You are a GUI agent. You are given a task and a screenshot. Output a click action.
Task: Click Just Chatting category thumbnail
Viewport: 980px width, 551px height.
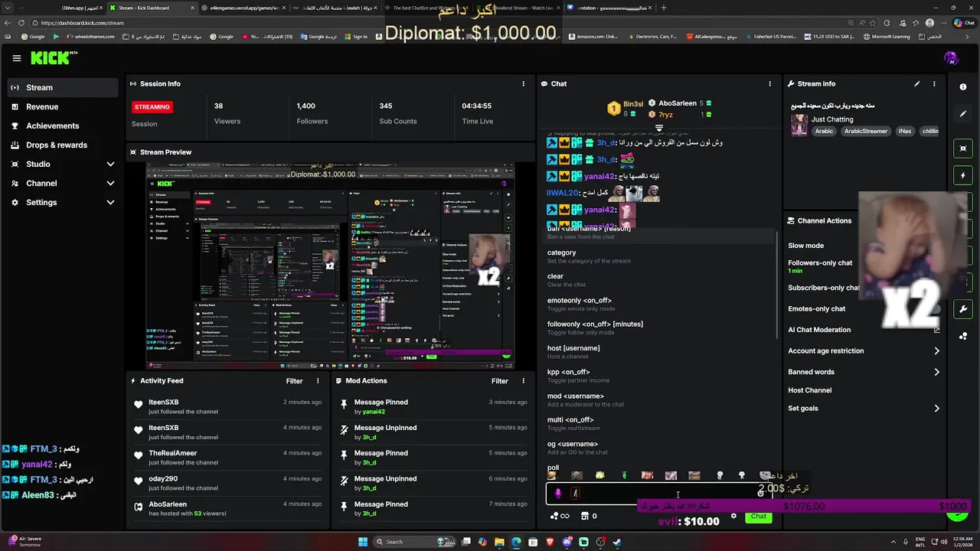[799, 125]
